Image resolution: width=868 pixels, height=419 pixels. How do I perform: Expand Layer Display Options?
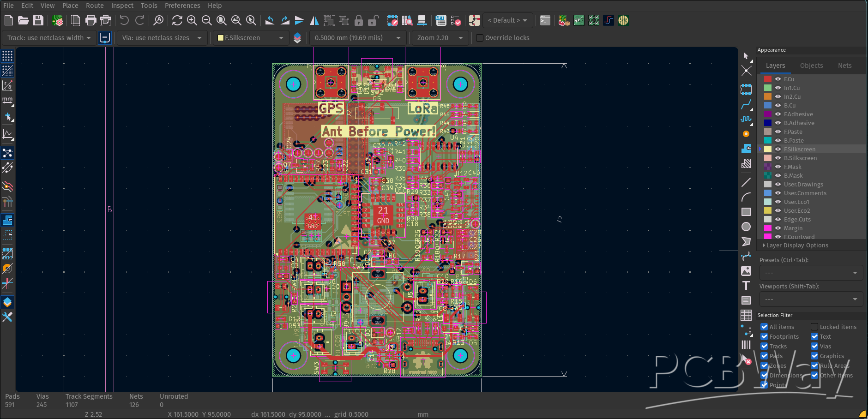pyautogui.click(x=797, y=245)
